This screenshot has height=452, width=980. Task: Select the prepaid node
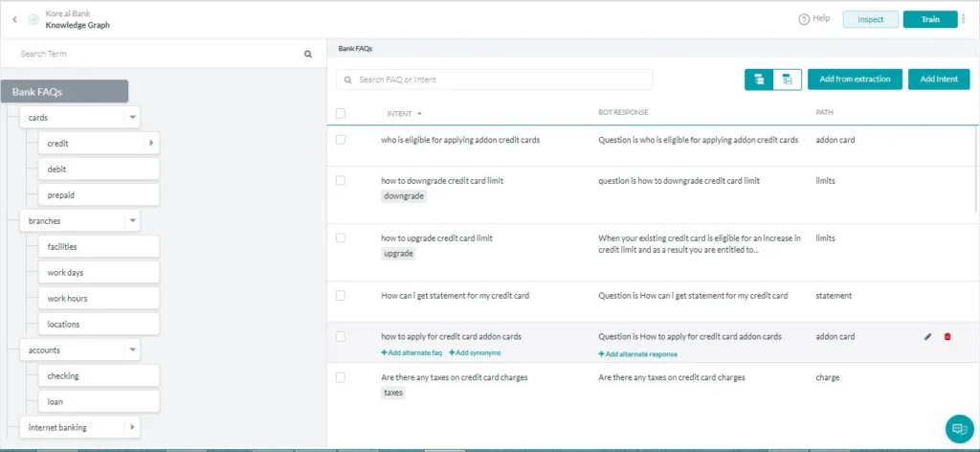click(x=99, y=195)
